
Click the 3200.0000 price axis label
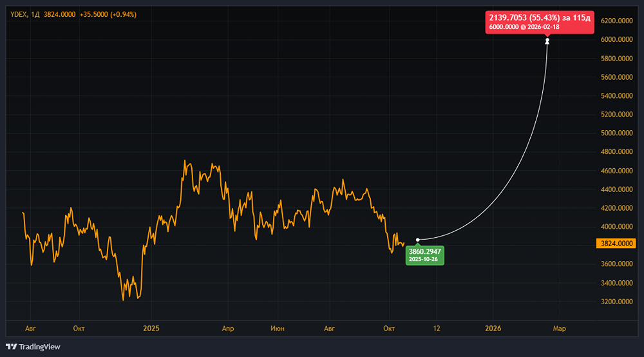pos(616,302)
